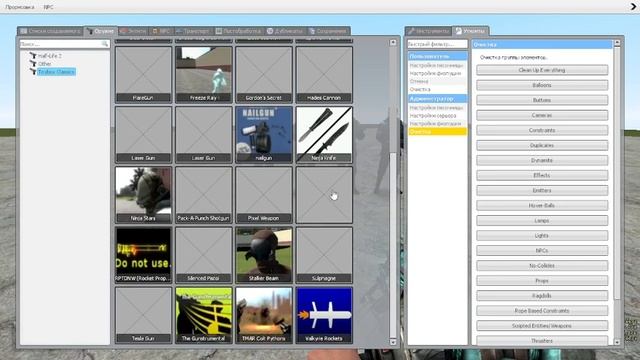Open the Прорисовка top menu
This screenshot has height=360, width=640.
20,7
